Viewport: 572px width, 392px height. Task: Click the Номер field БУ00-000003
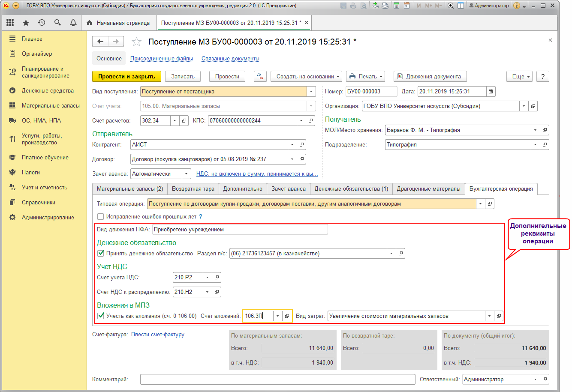(x=372, y=91)
